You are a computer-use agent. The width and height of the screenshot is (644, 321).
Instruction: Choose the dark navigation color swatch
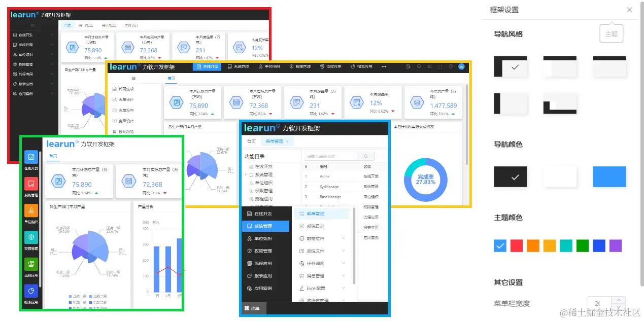[x=511, y=176]
